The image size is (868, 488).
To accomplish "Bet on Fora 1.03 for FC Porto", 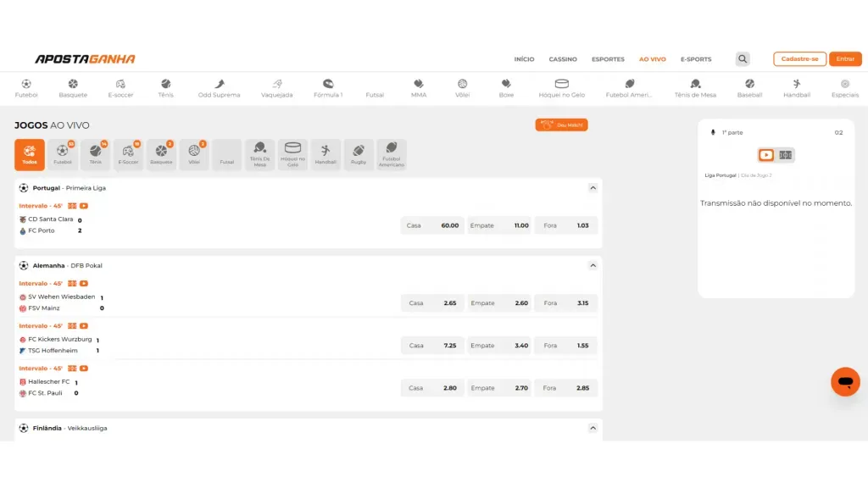I will point(566,225).
